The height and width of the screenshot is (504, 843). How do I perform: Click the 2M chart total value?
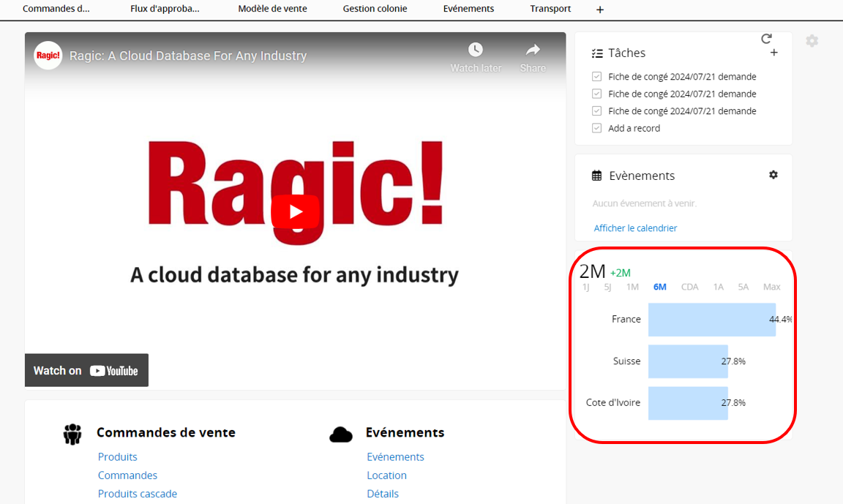[593, 271]
